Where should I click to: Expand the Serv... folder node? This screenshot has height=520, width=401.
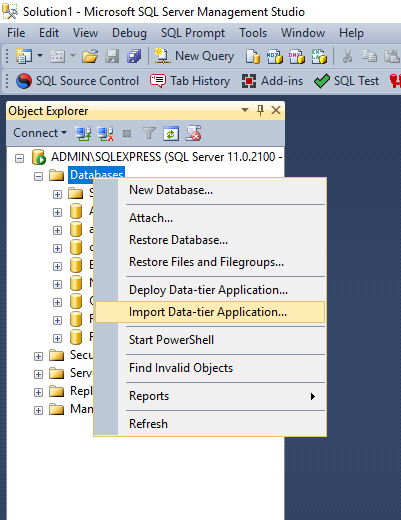pos(38,374)
